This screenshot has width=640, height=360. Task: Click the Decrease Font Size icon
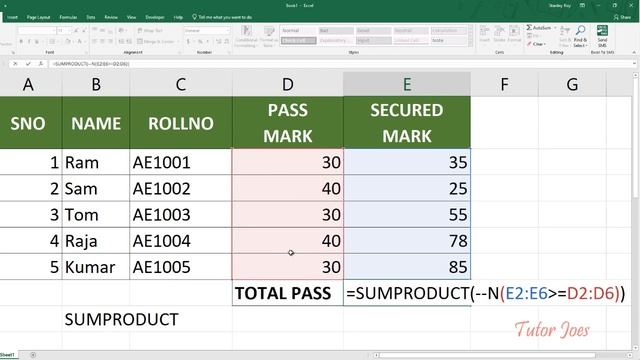coord(84,31)
